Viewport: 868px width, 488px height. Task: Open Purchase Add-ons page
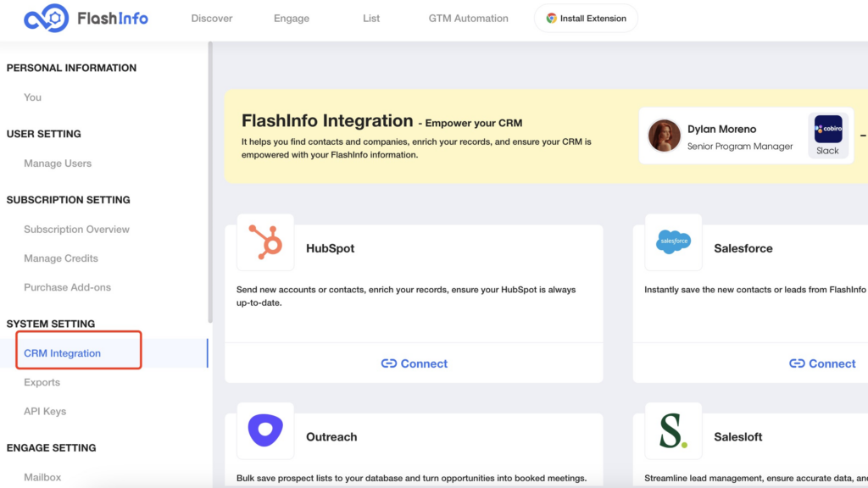tap(67, 287)
